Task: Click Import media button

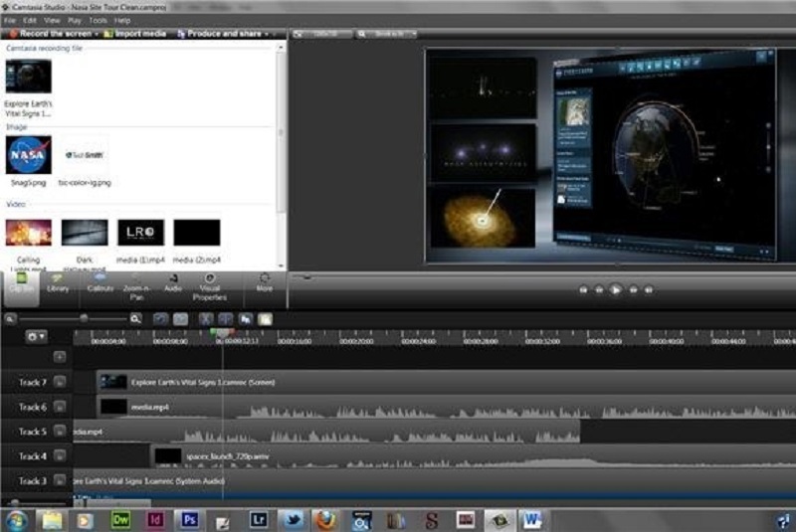Action: (x=135, y=34)
